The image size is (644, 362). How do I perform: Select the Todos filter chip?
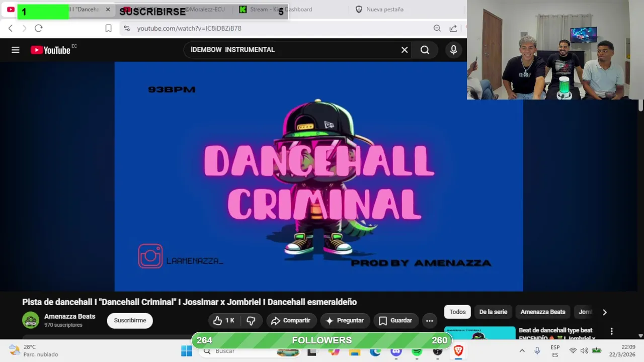(457, 312)
